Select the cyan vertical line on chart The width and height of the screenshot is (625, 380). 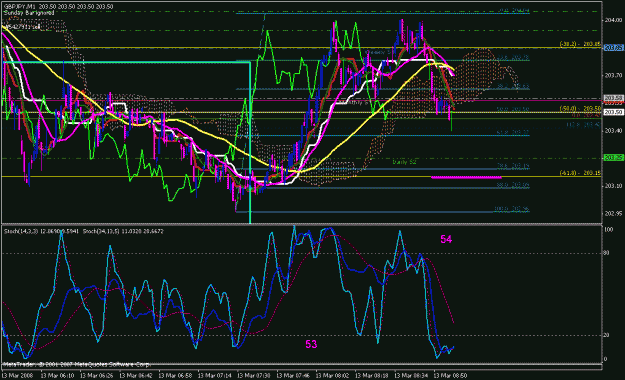point(250,142)
